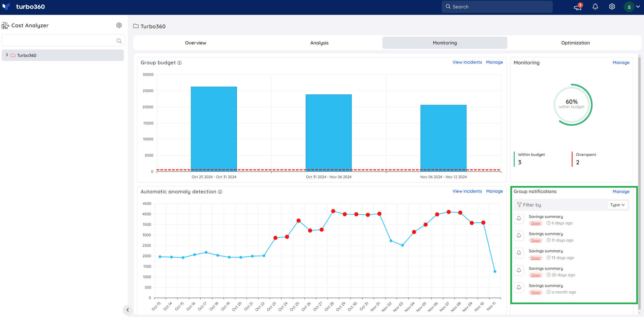
Task: Click the Nov 11 data point on anomaly chart
Action: 495,272
